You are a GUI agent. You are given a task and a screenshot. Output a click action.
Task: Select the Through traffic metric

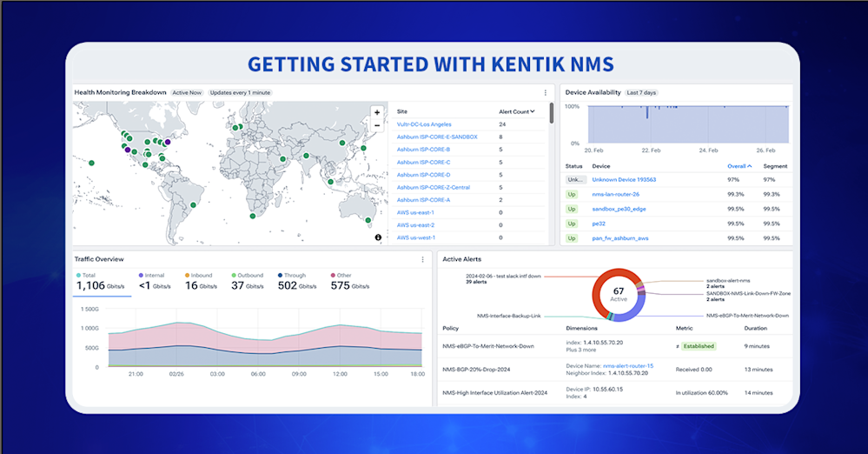296,283
